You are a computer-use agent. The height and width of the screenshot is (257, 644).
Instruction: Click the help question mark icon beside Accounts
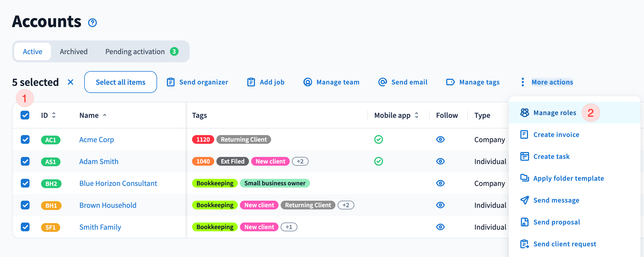click(92, 23)
